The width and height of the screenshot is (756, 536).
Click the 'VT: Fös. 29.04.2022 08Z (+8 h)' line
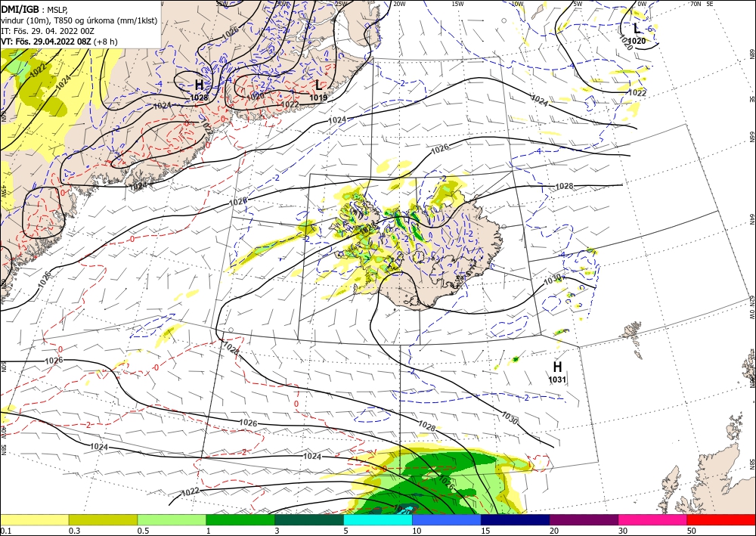click(x=59, y=42)
